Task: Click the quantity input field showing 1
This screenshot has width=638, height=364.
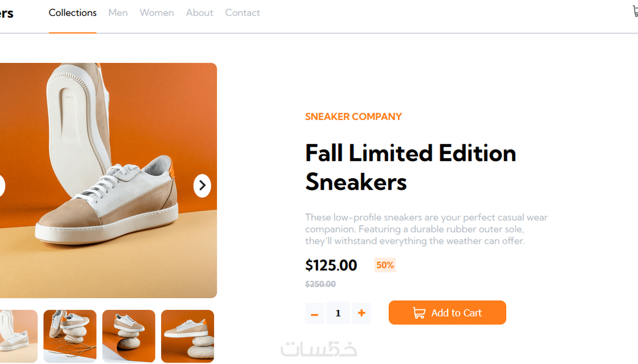Action: point(338,313)
